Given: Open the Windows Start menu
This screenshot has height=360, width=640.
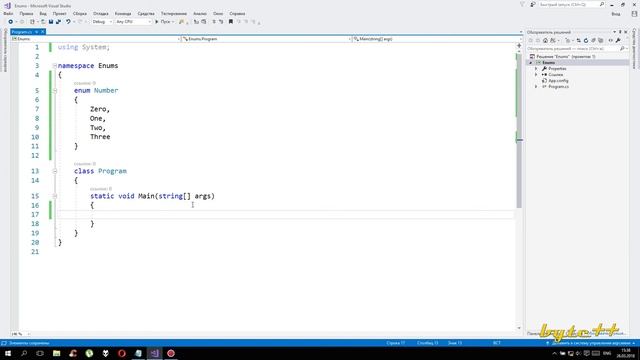Looking at the screenshot, I should [8, 353].
